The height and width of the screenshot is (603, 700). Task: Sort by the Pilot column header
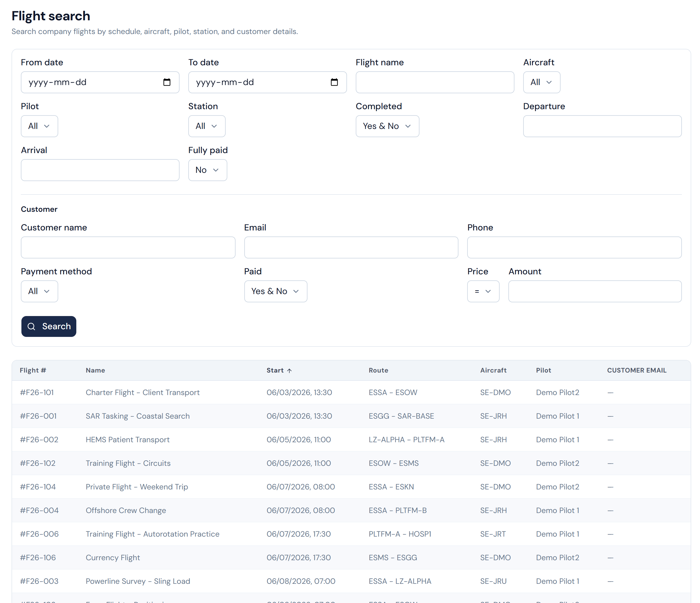click(x=543, y=370)
